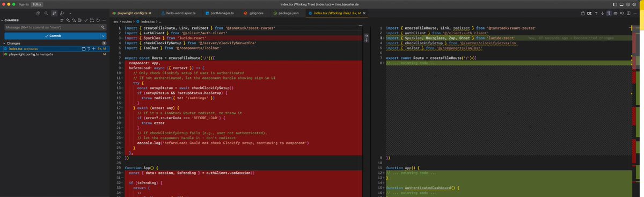The width and height of the screenshot is (644, 197).
Task: Click the map-style icon in diff toolbar
Action: [x=616, y=13]
